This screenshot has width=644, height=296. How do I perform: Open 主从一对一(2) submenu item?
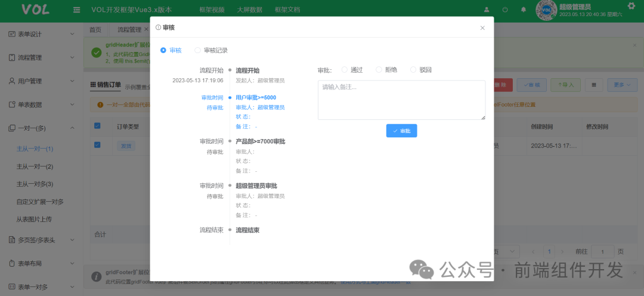pos(35,166)
